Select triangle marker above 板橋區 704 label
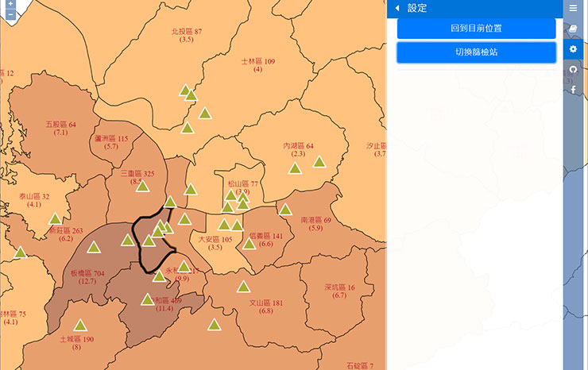This screenshot has width=588, height=370. point(94,248)
